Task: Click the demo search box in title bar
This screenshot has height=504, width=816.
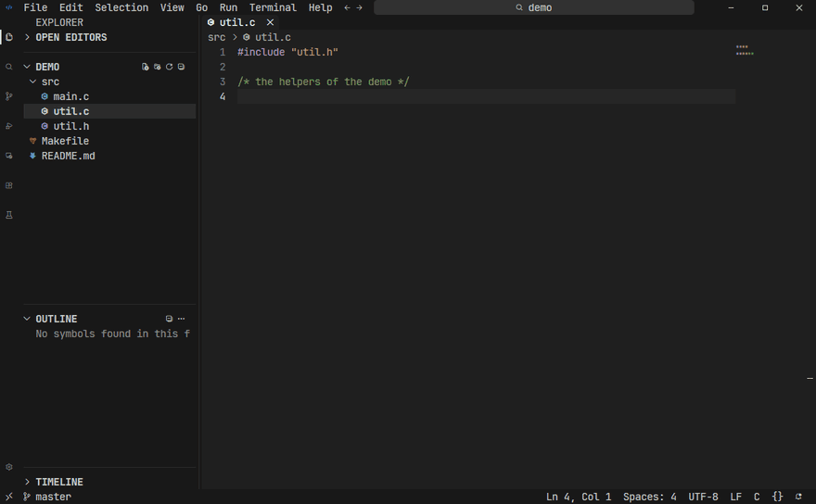Action: 534,7
